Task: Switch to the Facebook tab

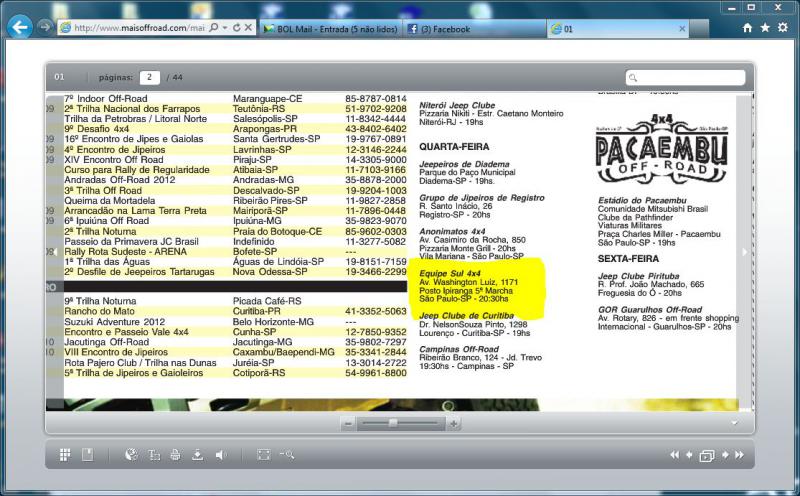Action: pyautogui.click(x=474, y=29)
